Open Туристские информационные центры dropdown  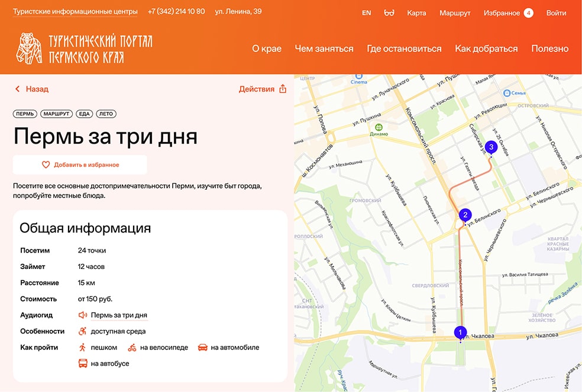point(75,12)
